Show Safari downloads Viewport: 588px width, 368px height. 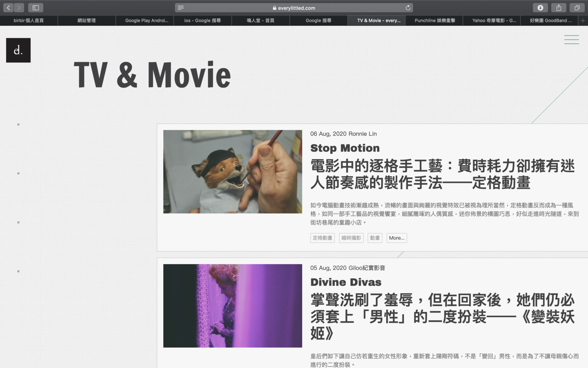click(x=540, y=7)
